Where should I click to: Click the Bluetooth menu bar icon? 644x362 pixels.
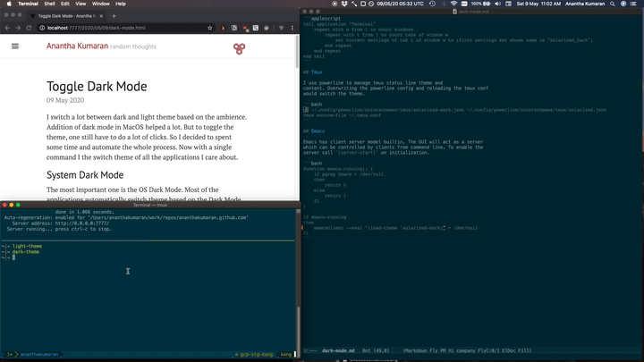pos(444,4)
